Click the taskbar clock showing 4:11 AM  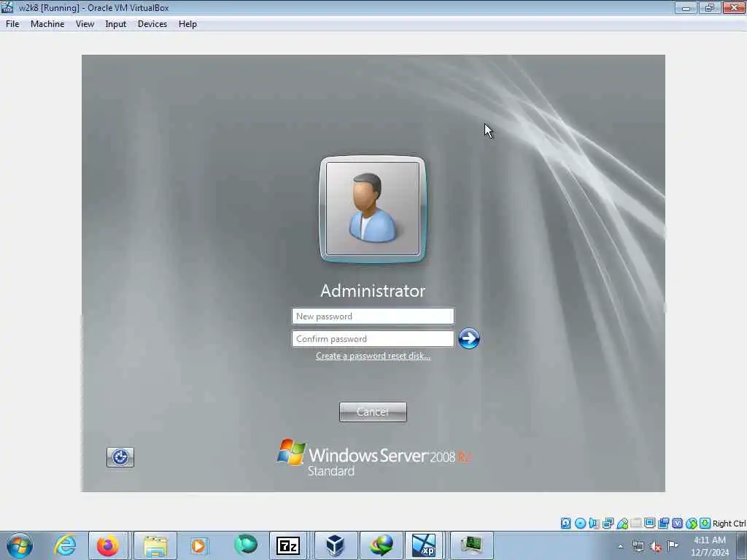click(710, 546)
